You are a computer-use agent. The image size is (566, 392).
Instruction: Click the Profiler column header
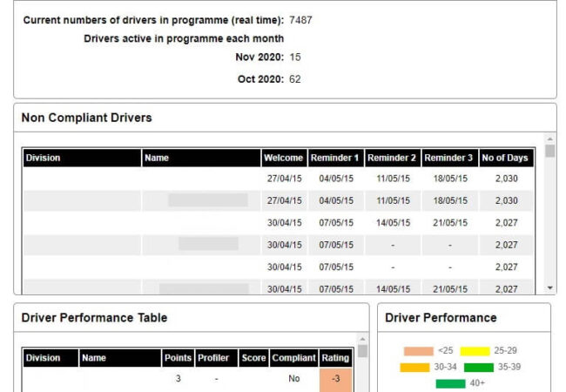(x=217, y=358)
